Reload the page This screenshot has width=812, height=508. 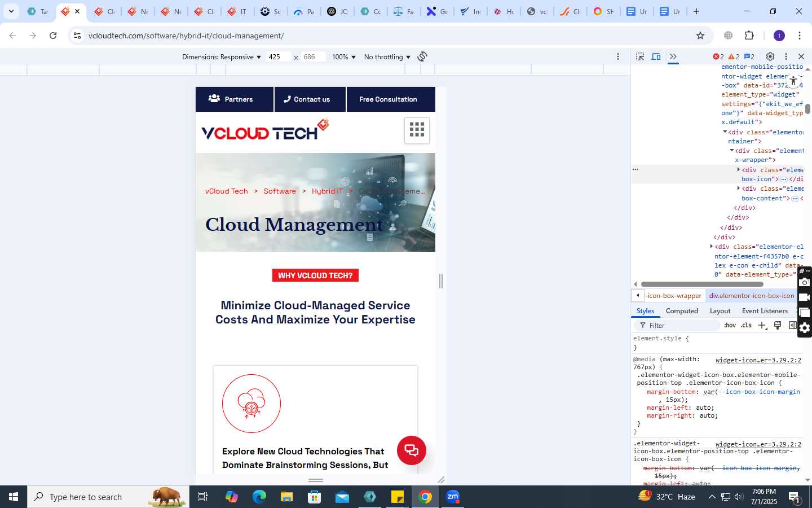pos(53,36)
